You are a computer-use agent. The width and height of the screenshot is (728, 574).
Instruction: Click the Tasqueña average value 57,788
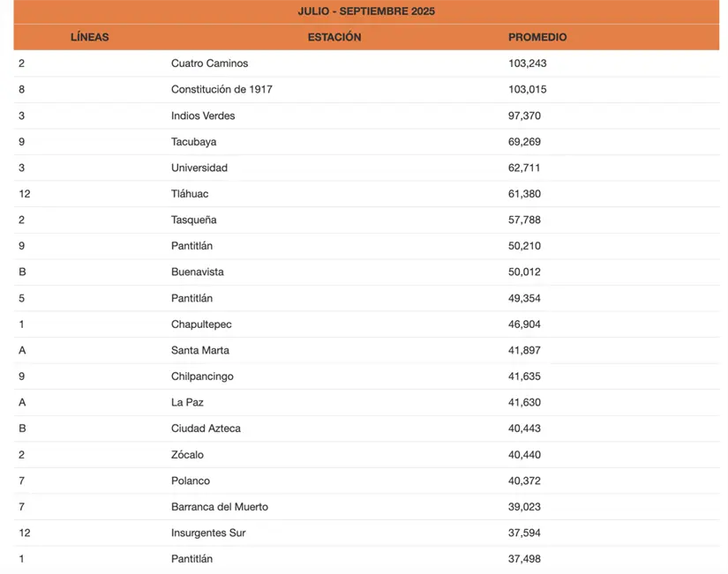pos(524,220)
